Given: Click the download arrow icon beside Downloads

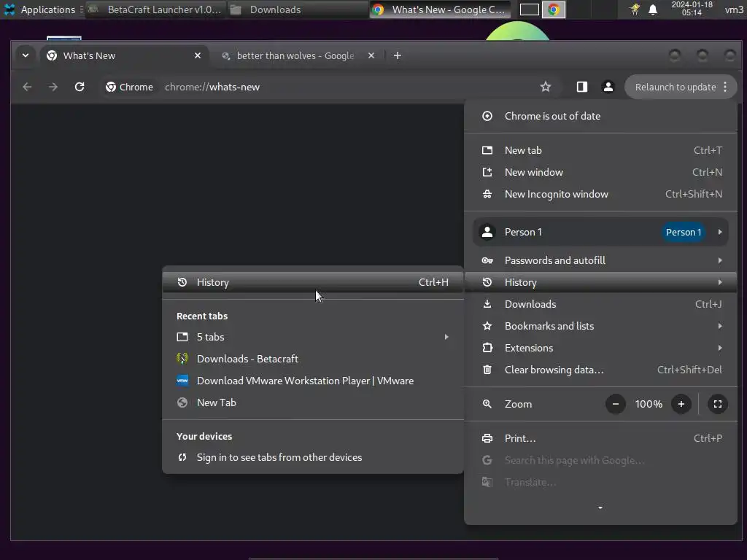Looking at the screenshot, I should pyautogui.click(x=487, y=304).
